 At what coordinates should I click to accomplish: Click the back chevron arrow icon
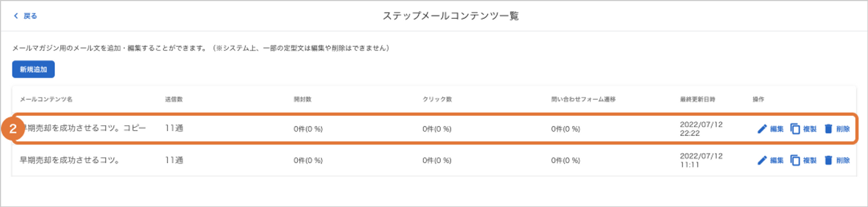[16, 16]
